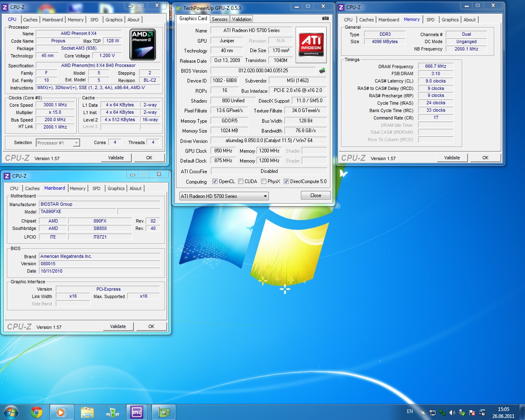Open SPD tab in the Memory CPU-Z window
Image resolution: width=525 pixels, height=420 pixels.
[x=430, y=20]
